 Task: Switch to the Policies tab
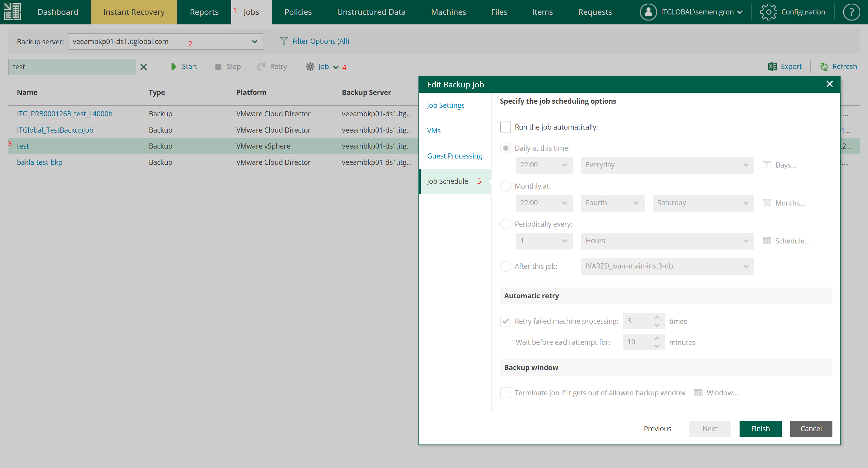(298, 12)
